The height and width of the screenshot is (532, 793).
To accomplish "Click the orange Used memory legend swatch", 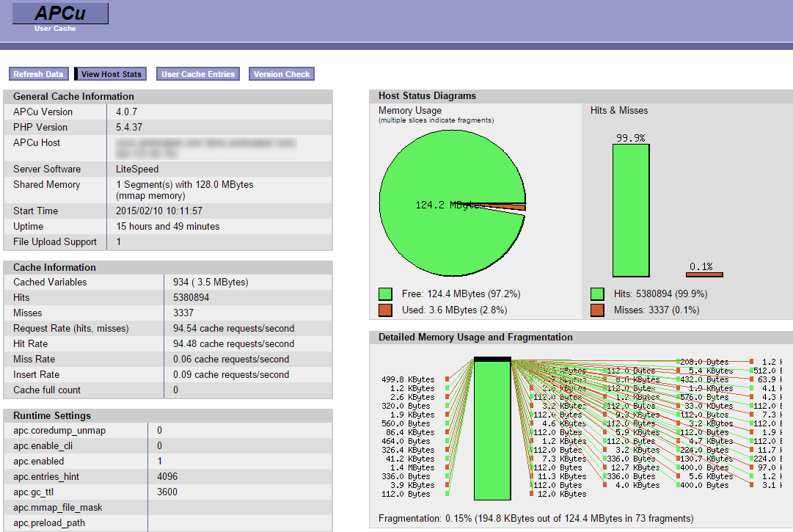I will (x=386, y=310).
